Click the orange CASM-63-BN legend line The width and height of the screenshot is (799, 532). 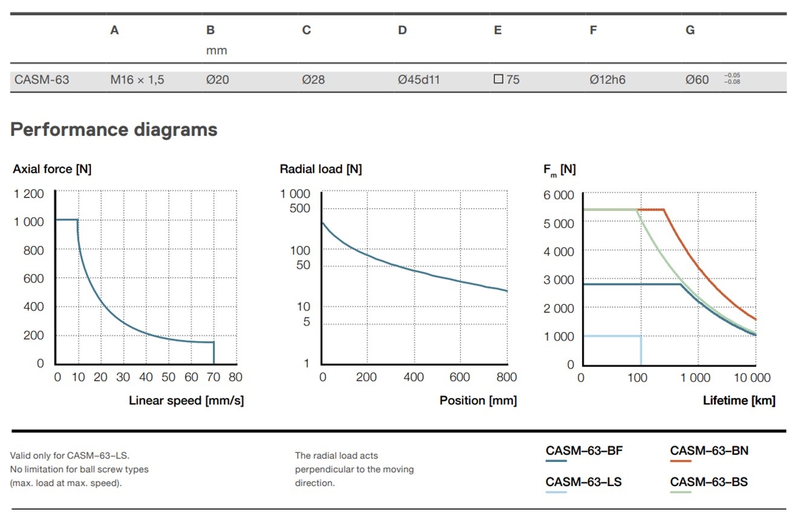(x=681, y=461)
